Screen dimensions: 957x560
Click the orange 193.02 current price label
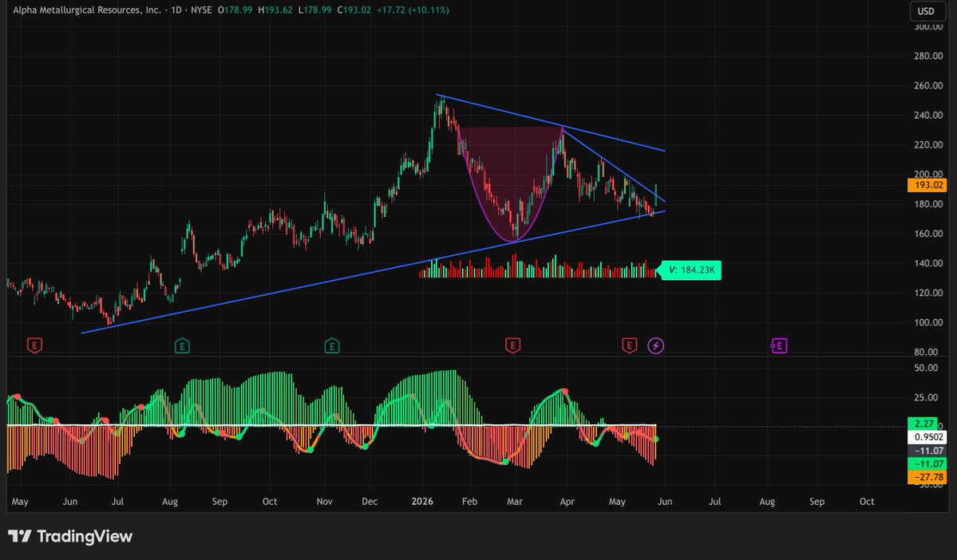927,185
